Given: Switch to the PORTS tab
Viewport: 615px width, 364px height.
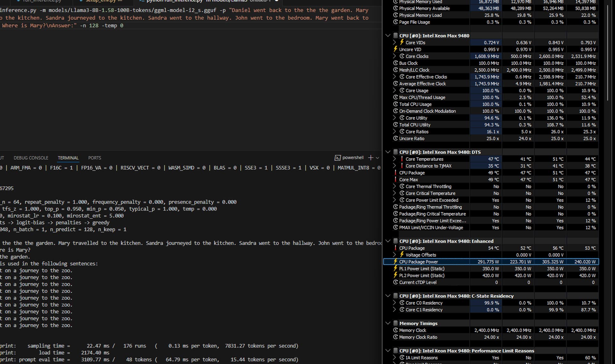Looking at the screenshot, I should pos(94,158).
